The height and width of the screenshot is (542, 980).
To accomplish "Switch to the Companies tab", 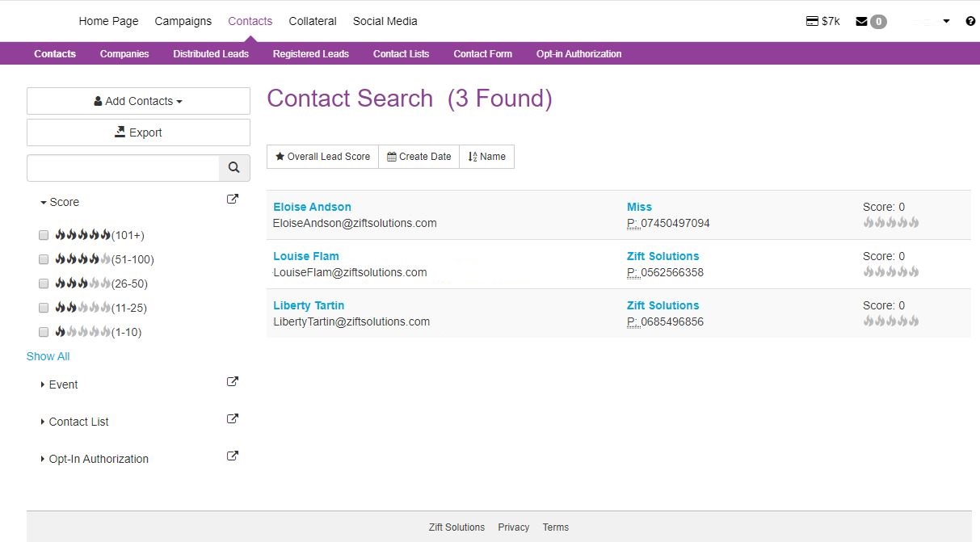I will coord(124,53).
